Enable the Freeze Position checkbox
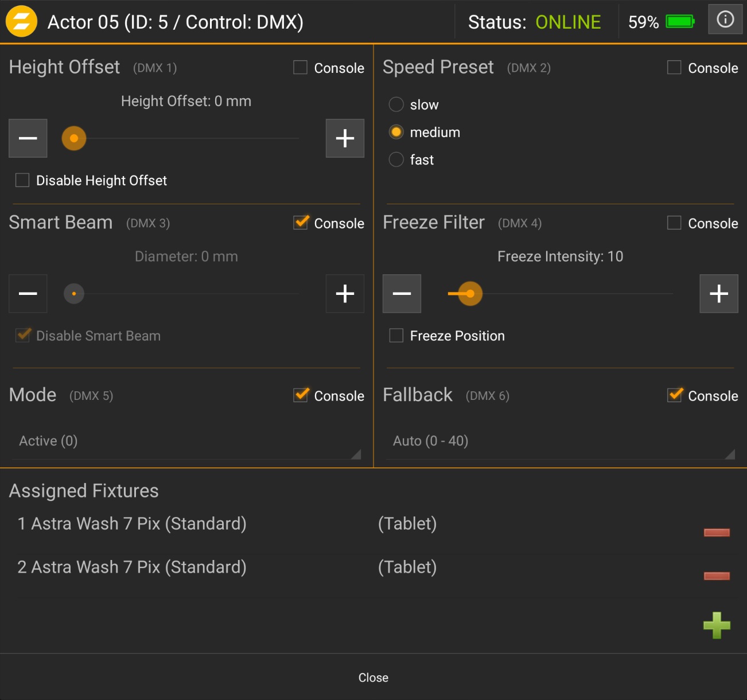Viewport: 747px width, 700px height. click(x=396, y=336)
